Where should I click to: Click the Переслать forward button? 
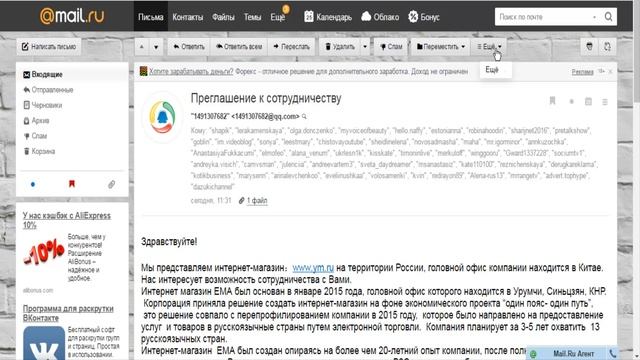(x=291, y=47)
